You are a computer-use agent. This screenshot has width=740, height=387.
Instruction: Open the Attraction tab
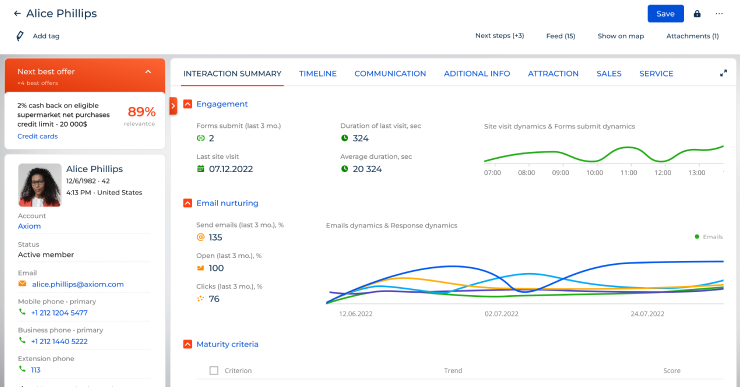[x=553, y=74]
